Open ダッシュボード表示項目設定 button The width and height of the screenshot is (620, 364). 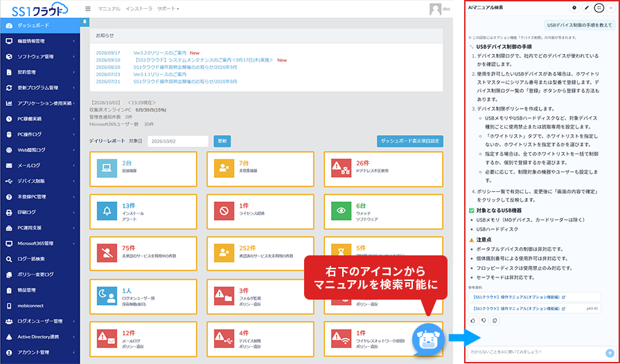410,141
